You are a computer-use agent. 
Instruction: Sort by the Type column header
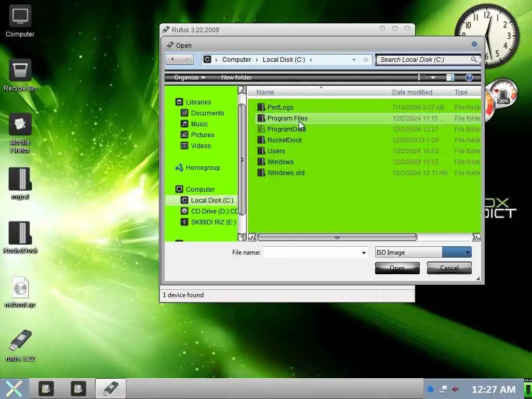tap(461, 92)
